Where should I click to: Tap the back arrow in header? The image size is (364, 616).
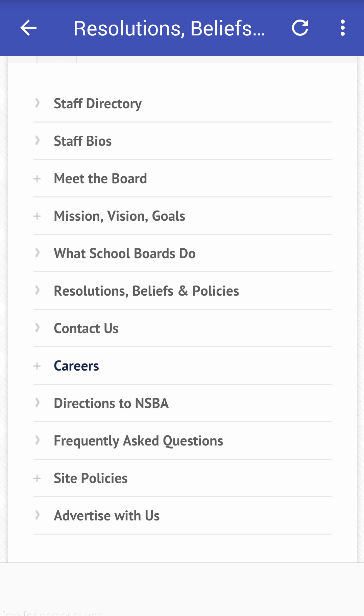pyautogui.click(x=28, y=28)
